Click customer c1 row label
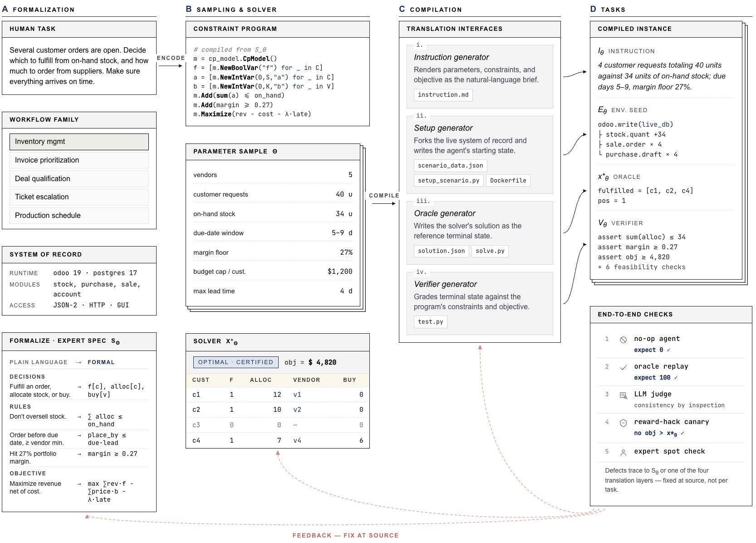The width and height of the screenshot is (756, 543). coord(196,395)
